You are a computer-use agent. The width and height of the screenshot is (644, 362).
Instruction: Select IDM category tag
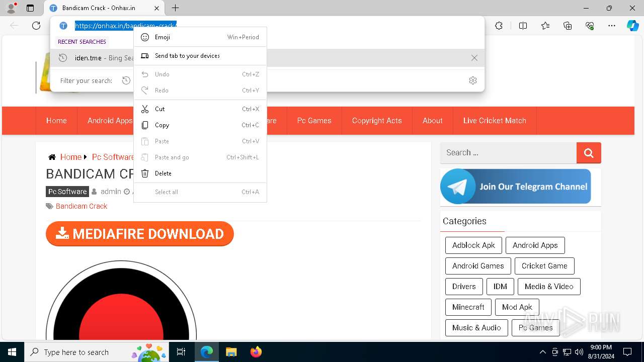[500, 287]
